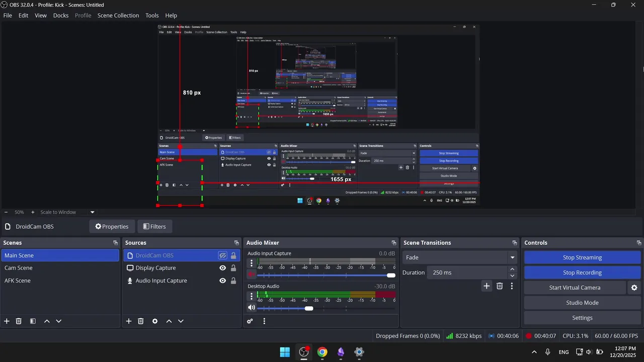Click the Duration 250 ms field
Image resolution: width=644 pixels, height=362 pixels.
click(468, 273)
